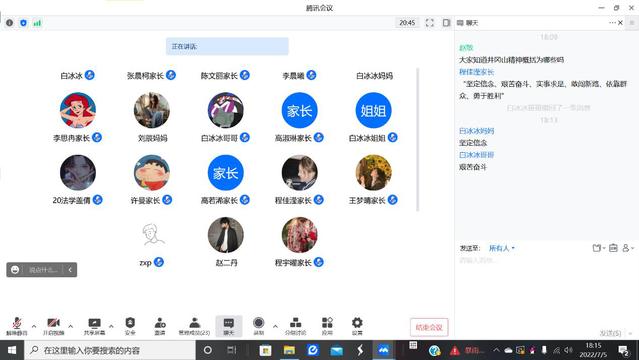This screenshot has height=360, width=639.
Task: Turn on the video camera
Action: (x=53, y=326)
